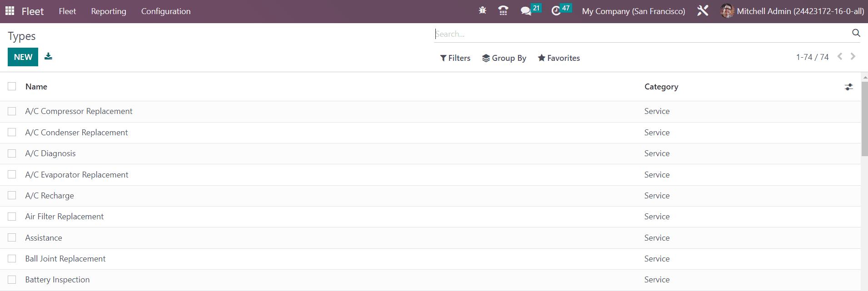Check A/C Recharge row checkbox

tap(12, 195)
